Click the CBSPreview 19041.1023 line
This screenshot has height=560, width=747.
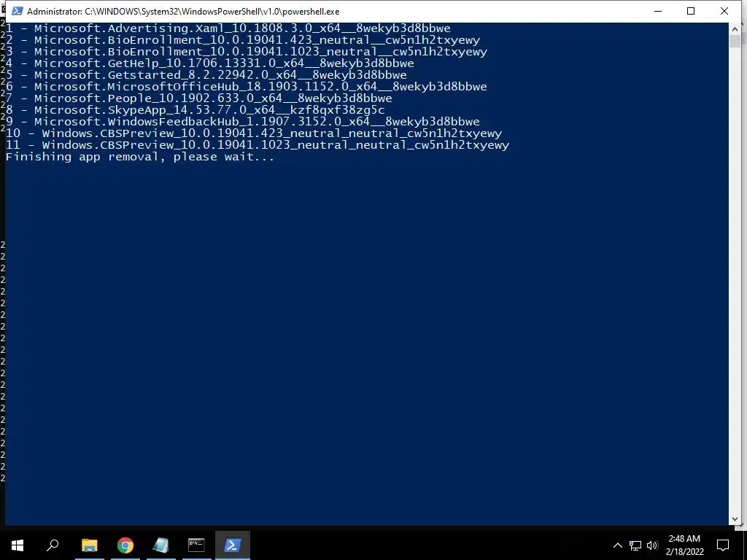point(258,145)
